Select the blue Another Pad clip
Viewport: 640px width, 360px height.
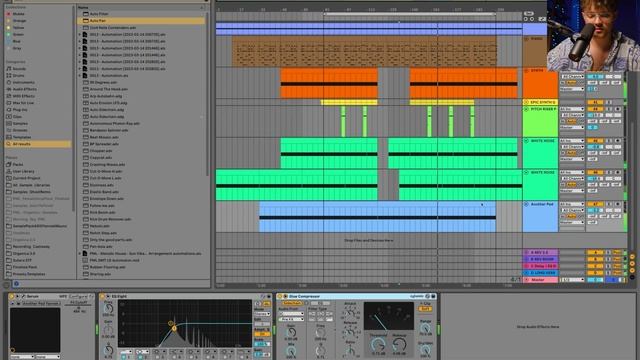[x=378, y=217]
